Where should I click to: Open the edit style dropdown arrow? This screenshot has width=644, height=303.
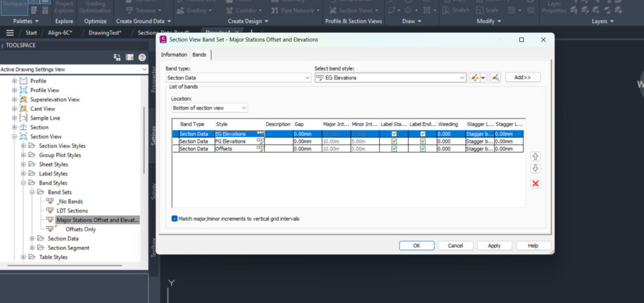(x=484, y=77)
